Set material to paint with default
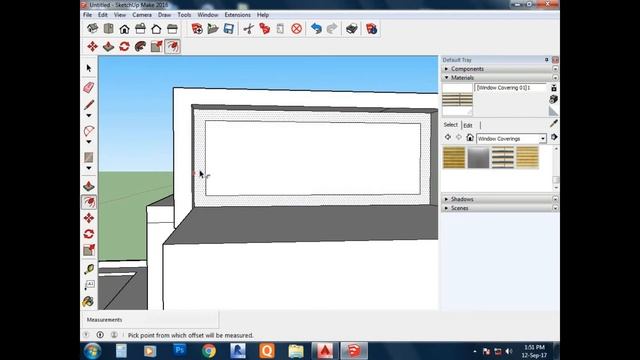This screenshot has height=360, width=640. 553,110
